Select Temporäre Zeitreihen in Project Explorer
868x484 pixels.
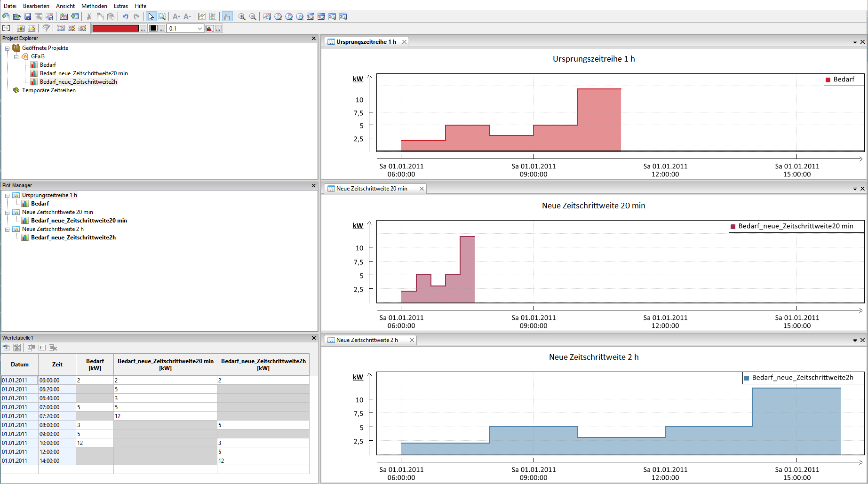coord(49,90)
